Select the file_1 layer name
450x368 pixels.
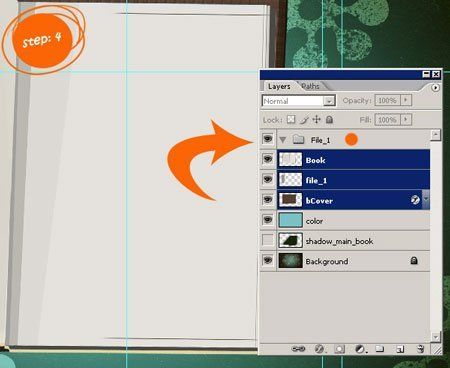coord(316,181)
